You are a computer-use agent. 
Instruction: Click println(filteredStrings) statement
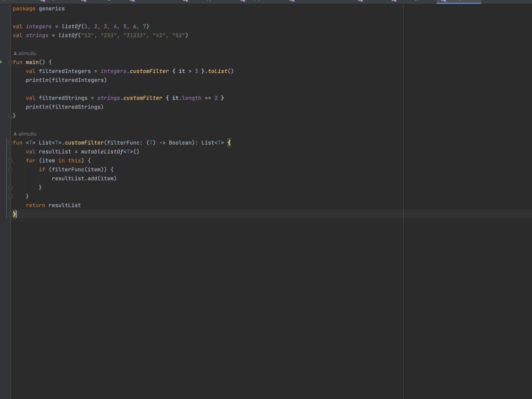point(64,107)
